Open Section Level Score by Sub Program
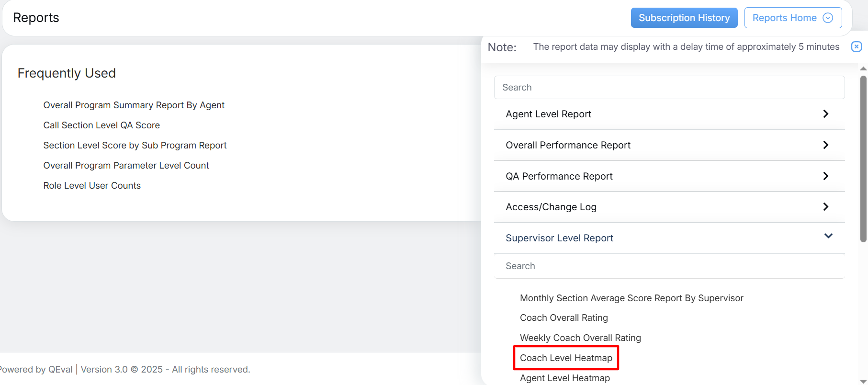The image size is (868, 385). click(135, 146)
